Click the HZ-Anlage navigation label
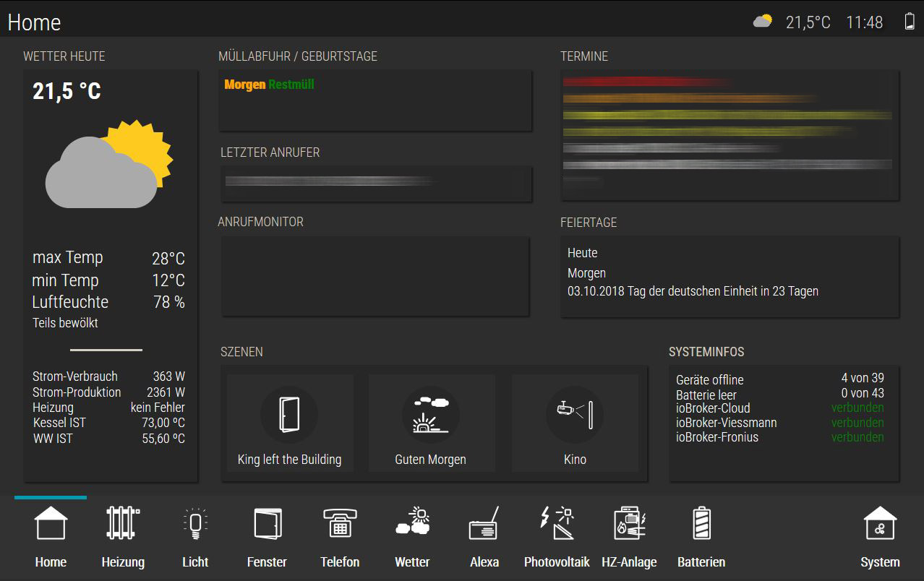The width and height of the screenshot is (924, 581). coord(629,562)
